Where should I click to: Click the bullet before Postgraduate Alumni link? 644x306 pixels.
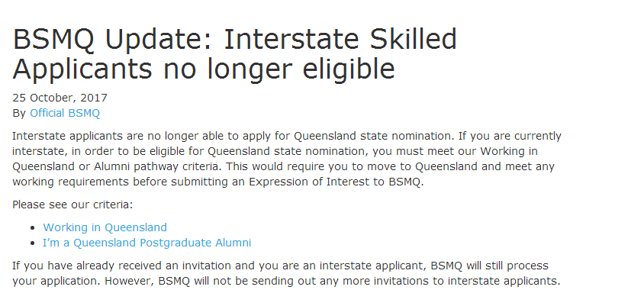32,243
